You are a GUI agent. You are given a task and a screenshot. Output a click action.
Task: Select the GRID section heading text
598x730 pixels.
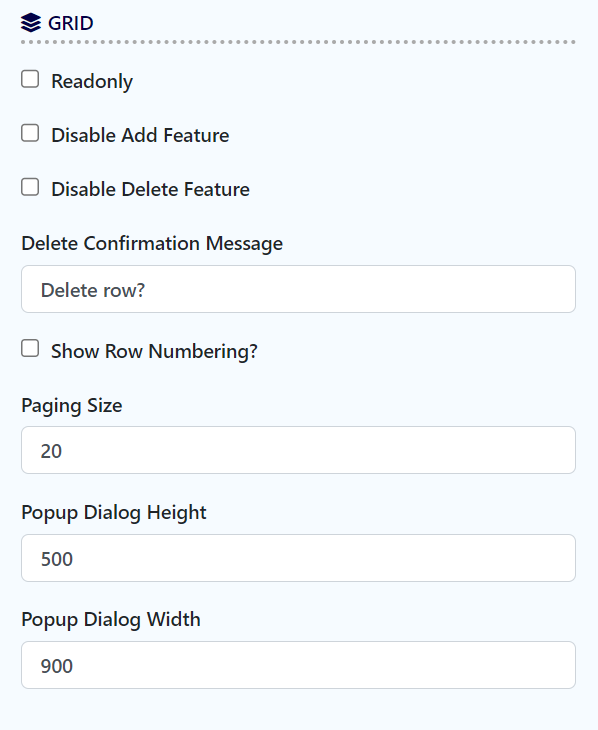click(71, 23)
